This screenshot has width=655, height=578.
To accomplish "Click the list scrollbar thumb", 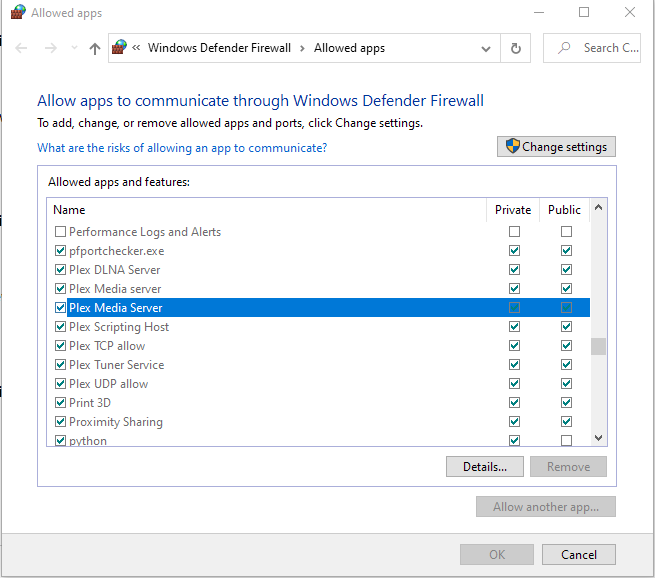I will (x=598, y=346).
